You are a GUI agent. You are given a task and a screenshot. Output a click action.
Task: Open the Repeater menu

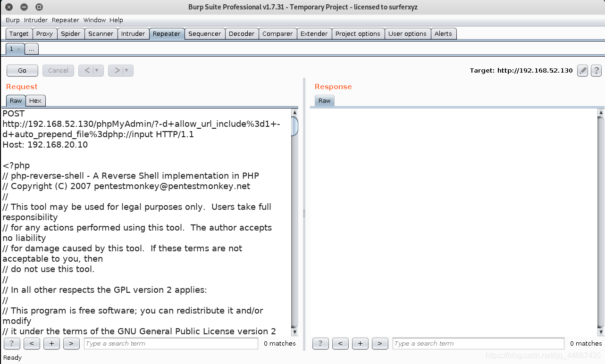point(66,20)
